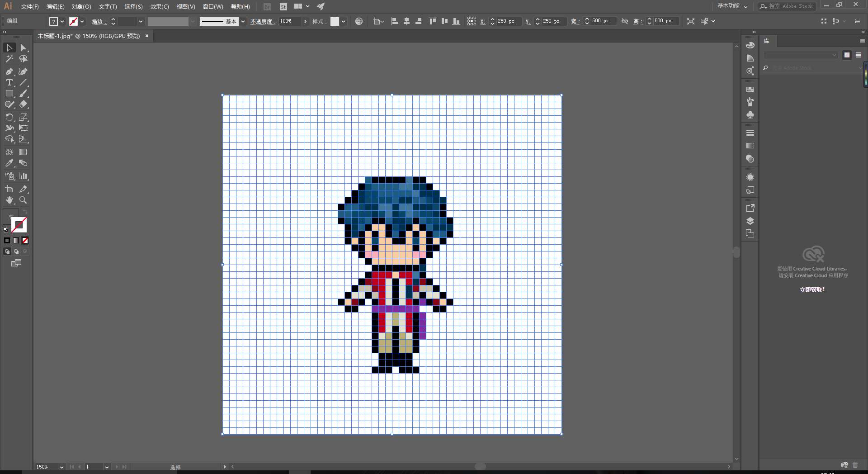
Task: Open the Color palette panel icon
Action: click(x=750, y=45)
